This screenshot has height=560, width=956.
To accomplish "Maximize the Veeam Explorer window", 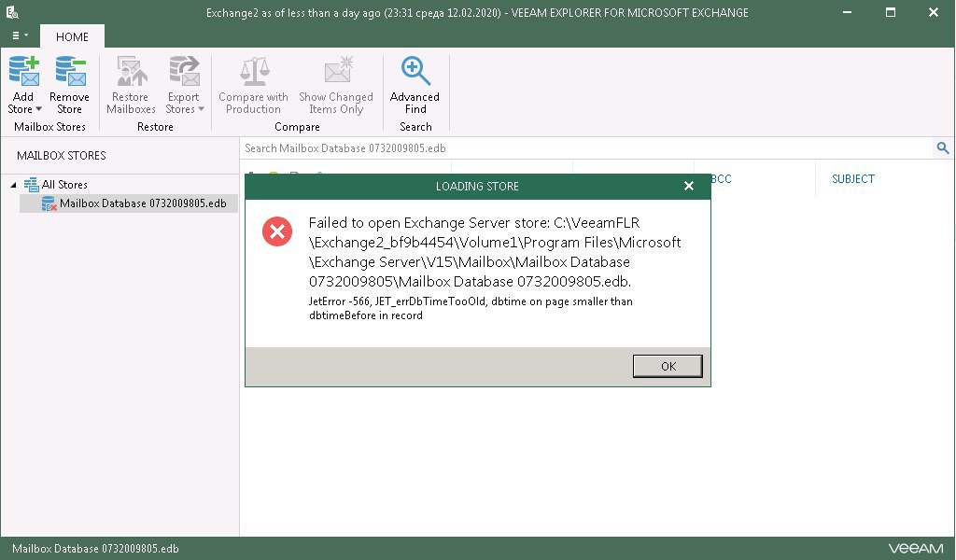I will click(x=890, y=12).
